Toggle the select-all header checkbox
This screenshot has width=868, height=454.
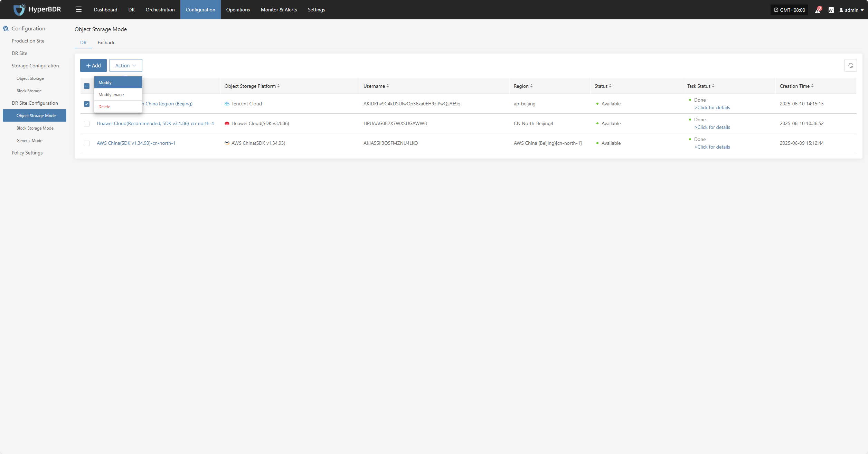click(87, 86)
